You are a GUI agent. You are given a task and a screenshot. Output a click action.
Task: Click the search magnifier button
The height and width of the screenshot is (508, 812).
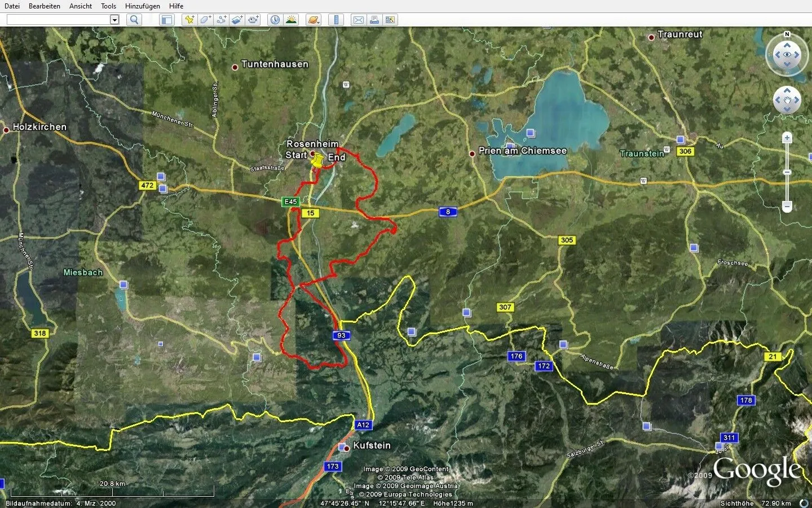(134, 20)
